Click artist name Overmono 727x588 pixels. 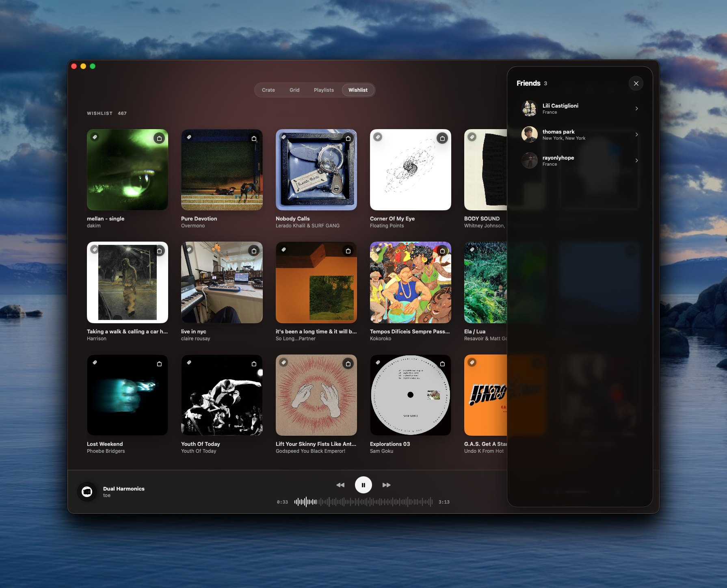193,226
